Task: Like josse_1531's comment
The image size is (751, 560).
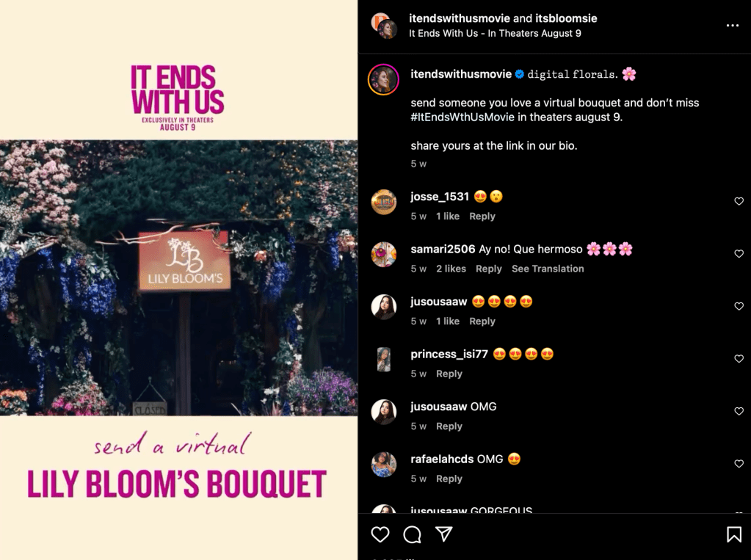Action: 739,201
